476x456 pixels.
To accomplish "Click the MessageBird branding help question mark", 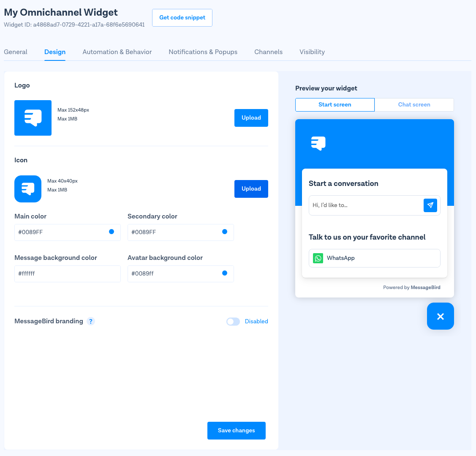I will [91, 321].
